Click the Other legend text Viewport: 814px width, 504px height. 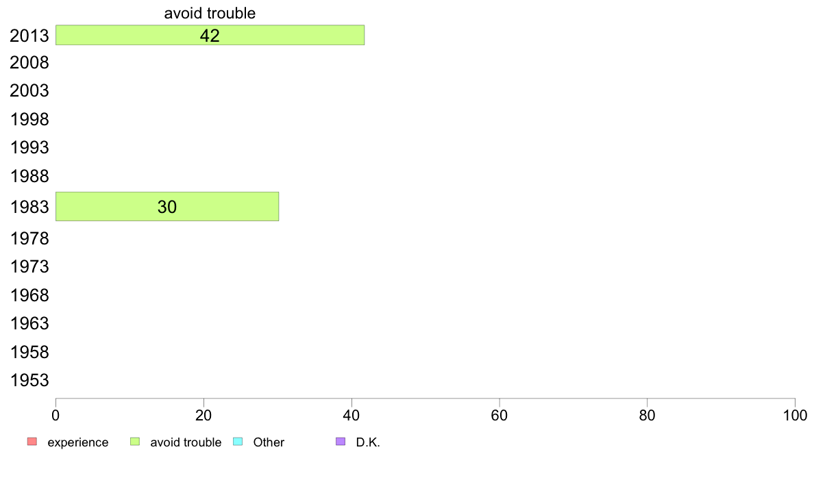pos(269,442)
